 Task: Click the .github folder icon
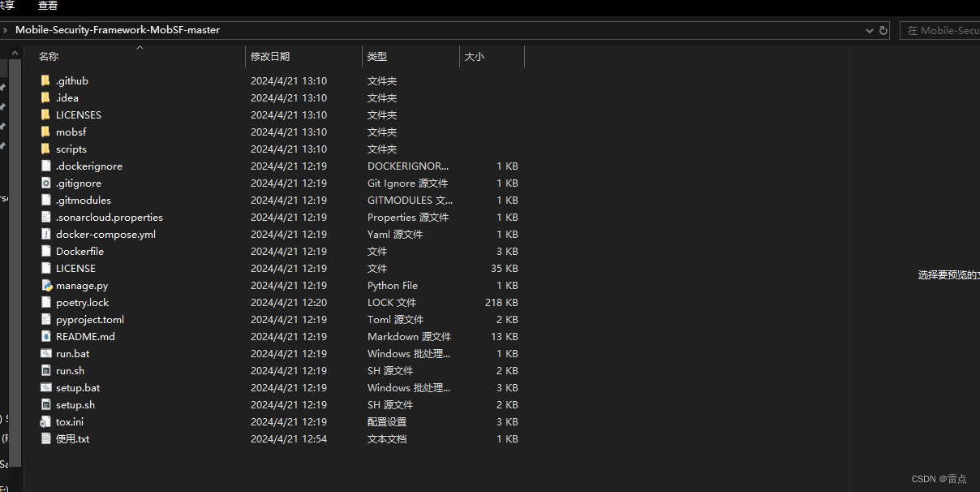click(45, 80)
